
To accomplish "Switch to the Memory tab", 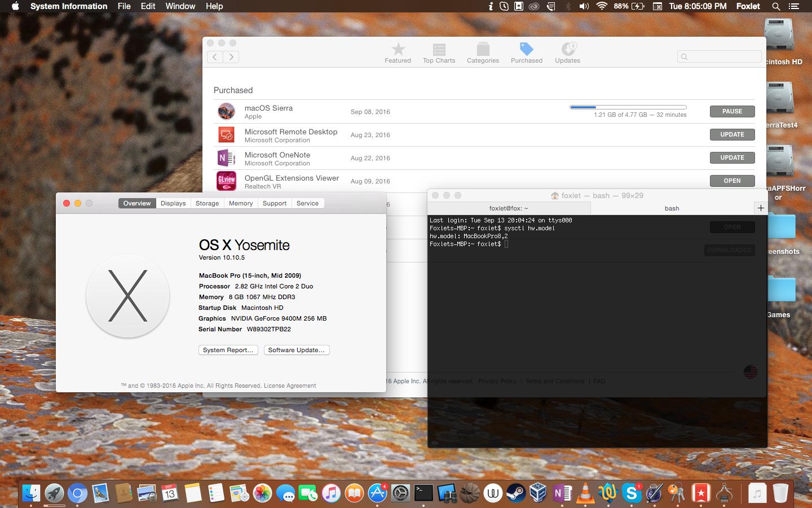I will pyautogui.click(x=241, y=203).
